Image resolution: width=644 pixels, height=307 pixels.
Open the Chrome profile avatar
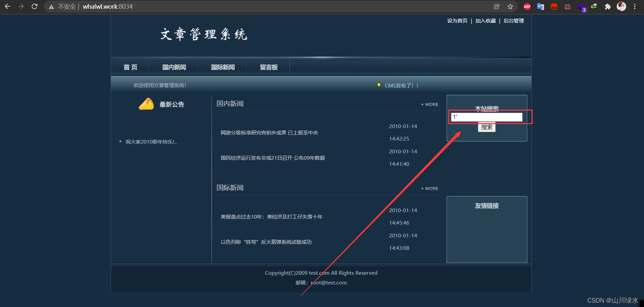point(621,6)
